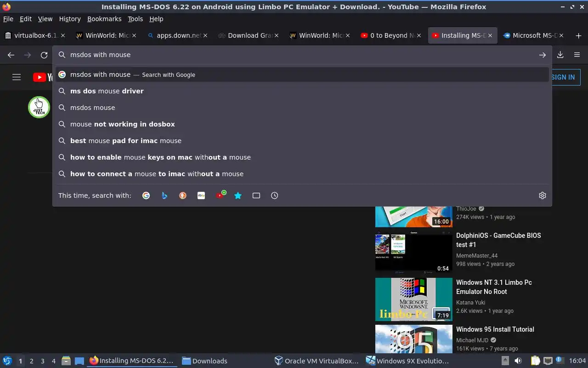Viewport: 588px width, 368px height.
Task: Choose 'how to connect a mouse to imac'
Action: [302, 174]
